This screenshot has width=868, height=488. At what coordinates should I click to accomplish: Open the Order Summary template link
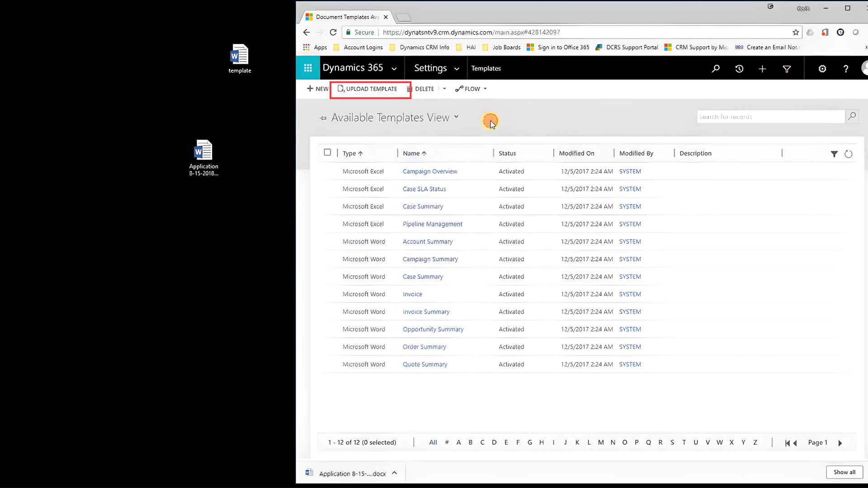coord(424,347)
